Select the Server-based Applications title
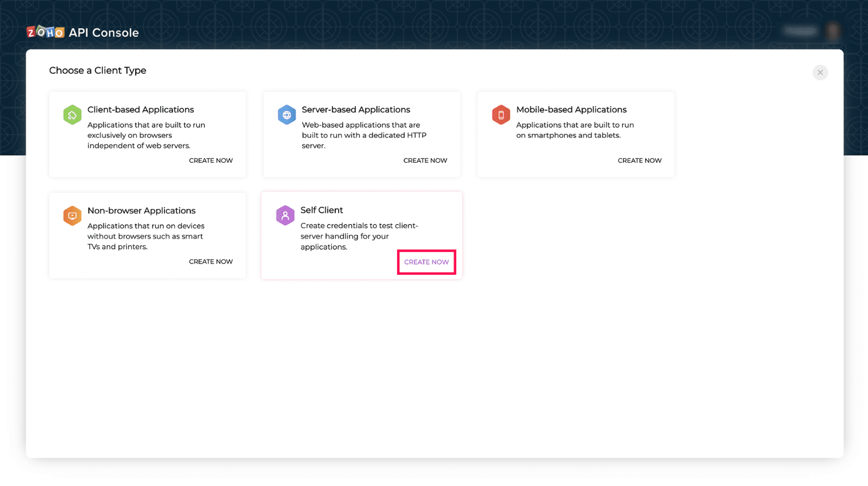 356,110
